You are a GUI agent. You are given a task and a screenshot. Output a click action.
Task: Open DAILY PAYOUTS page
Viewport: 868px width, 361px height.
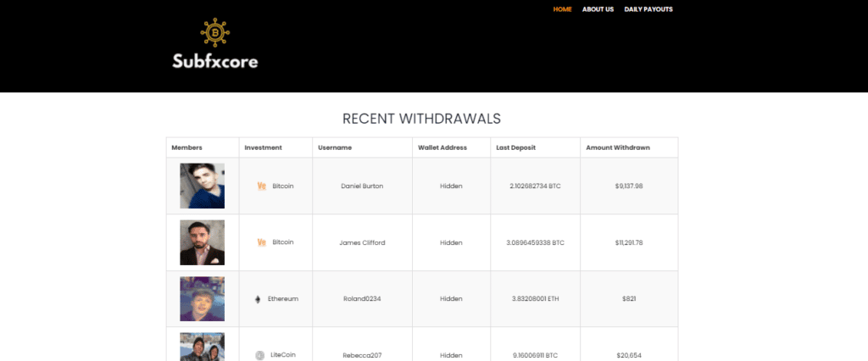pos(648,9)
